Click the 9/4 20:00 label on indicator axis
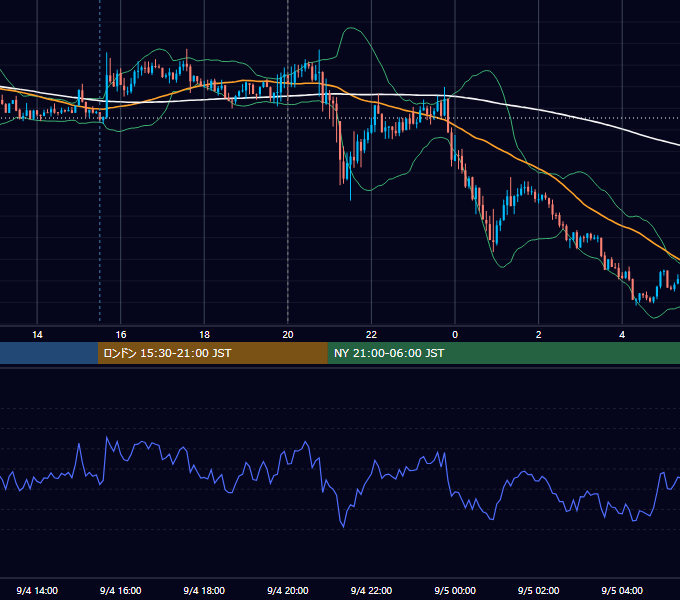Screen dimensions: 680x600 (288, 590)
